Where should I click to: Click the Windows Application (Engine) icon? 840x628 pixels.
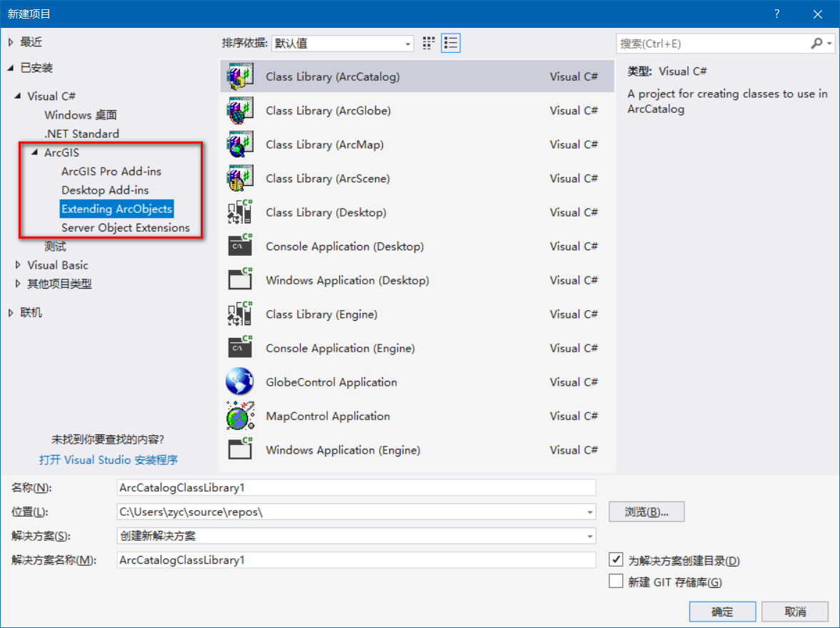(239, 449)
